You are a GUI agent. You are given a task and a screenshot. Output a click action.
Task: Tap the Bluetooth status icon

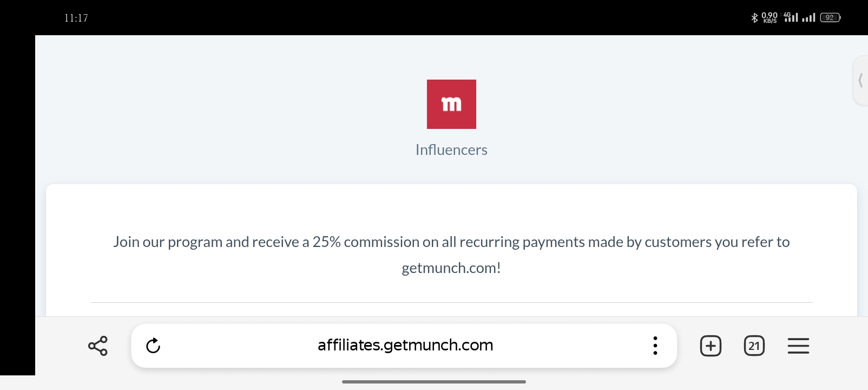[754, 18]
